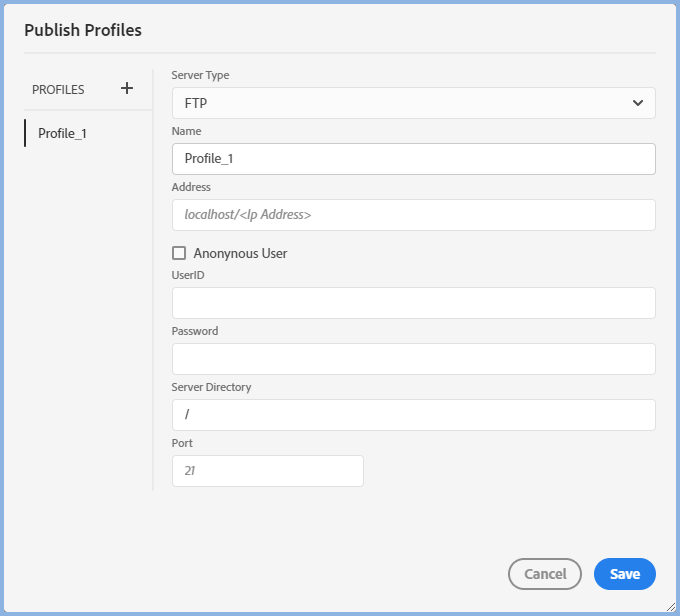Select the Server Directory field
The height and width of the screenshot is (616, 680).
point(413,415)
